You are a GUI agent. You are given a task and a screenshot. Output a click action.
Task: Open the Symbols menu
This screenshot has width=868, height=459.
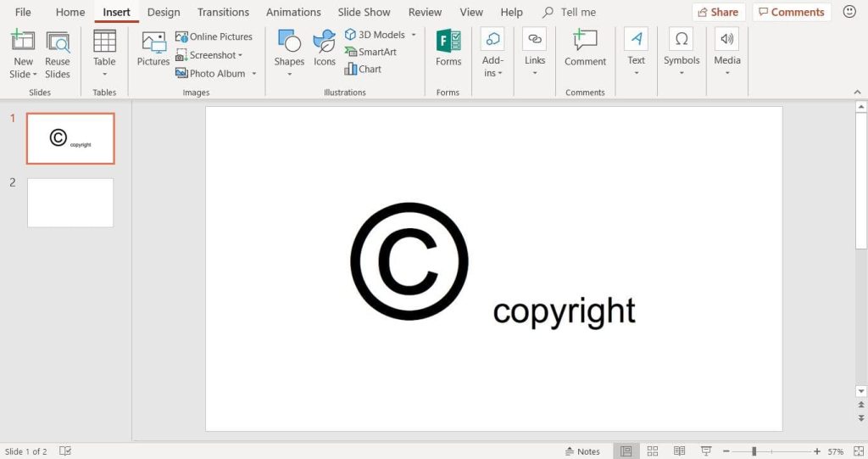point(682,52)
